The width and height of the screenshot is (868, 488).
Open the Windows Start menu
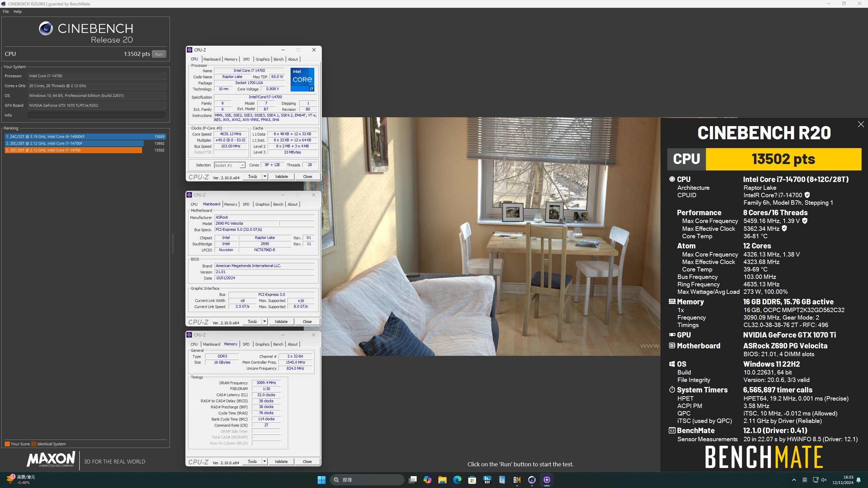point(321,480)
